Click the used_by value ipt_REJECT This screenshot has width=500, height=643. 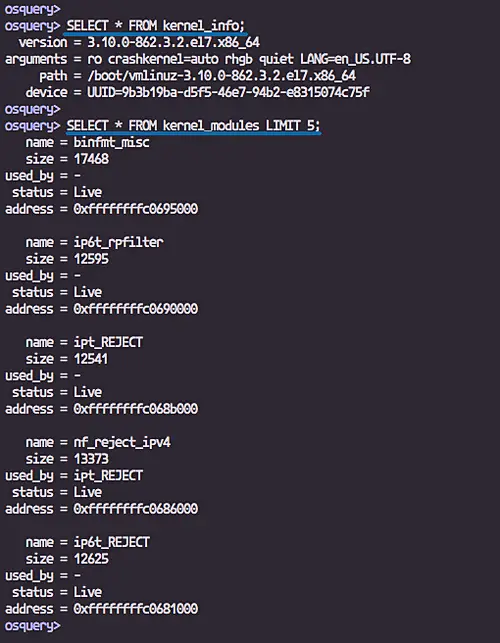click(108, 476)
